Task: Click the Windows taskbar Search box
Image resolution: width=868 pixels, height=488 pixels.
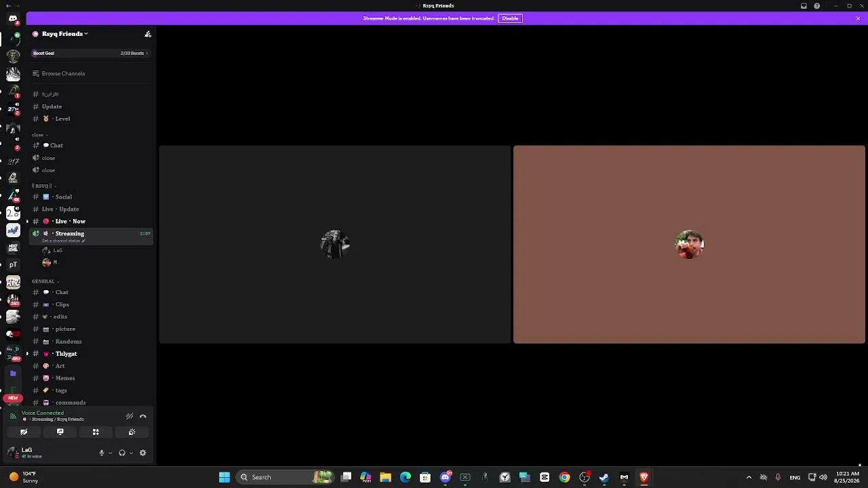Action: [x=287, y=477]
